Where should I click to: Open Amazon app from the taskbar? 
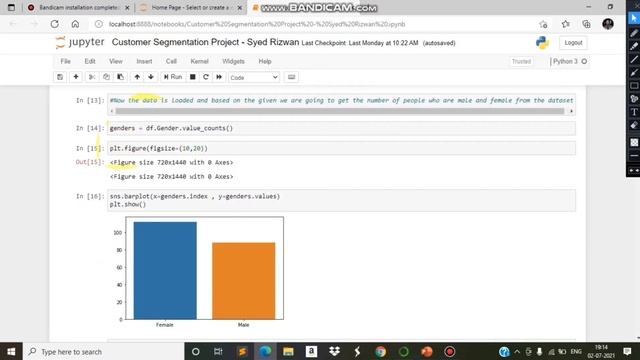pos(311,351)
